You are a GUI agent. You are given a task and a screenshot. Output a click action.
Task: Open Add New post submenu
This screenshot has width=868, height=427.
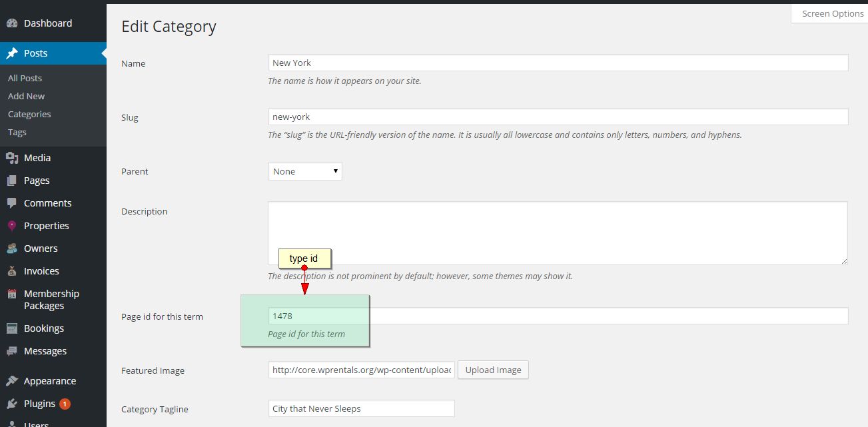click(x=27, y=96)
